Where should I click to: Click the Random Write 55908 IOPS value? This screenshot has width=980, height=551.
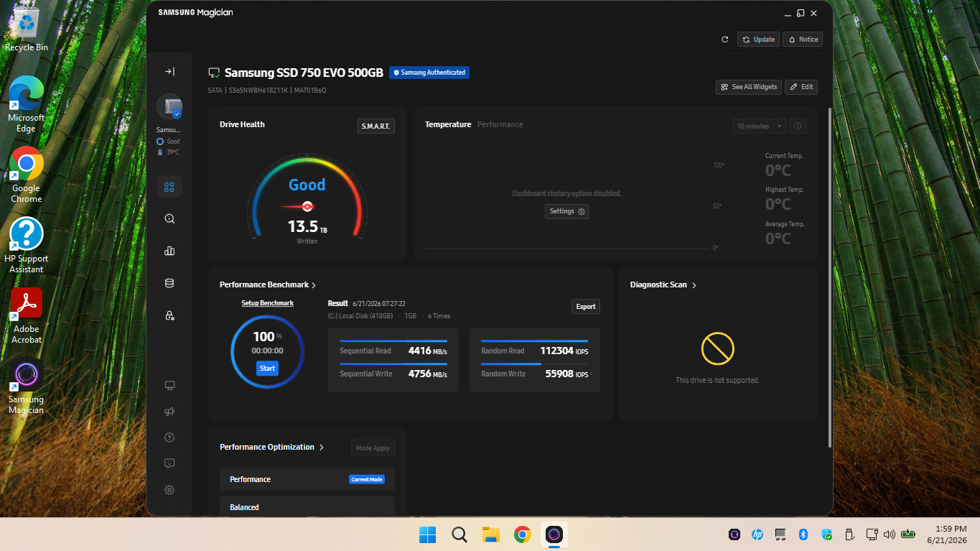pyautogui.click(x=567, y=374)
